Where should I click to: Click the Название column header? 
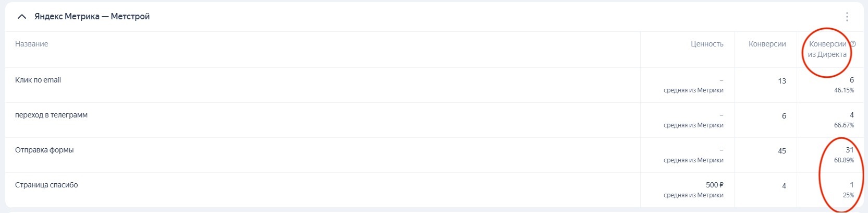tap(32, 44)
